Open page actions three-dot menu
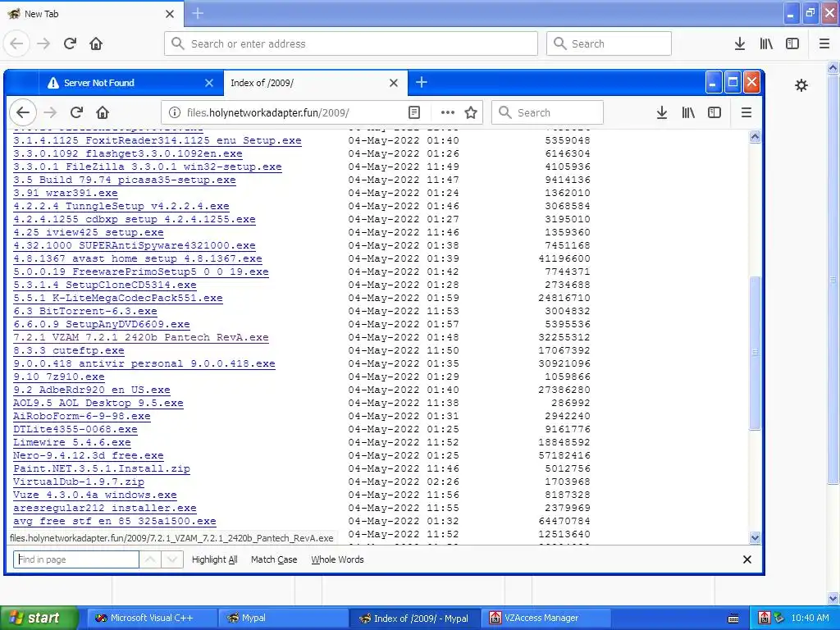This screenshot has width=840, height=630. [x=447, y=112]
